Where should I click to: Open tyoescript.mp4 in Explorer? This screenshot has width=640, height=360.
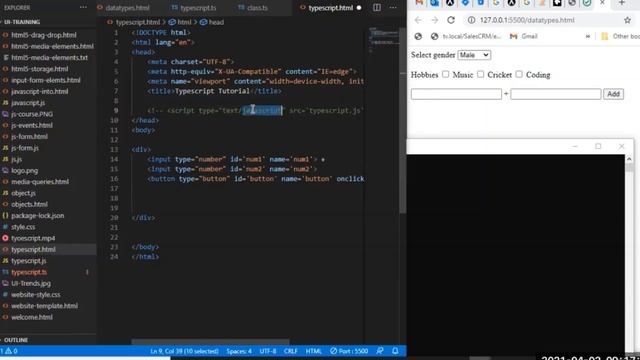point(33,238)
